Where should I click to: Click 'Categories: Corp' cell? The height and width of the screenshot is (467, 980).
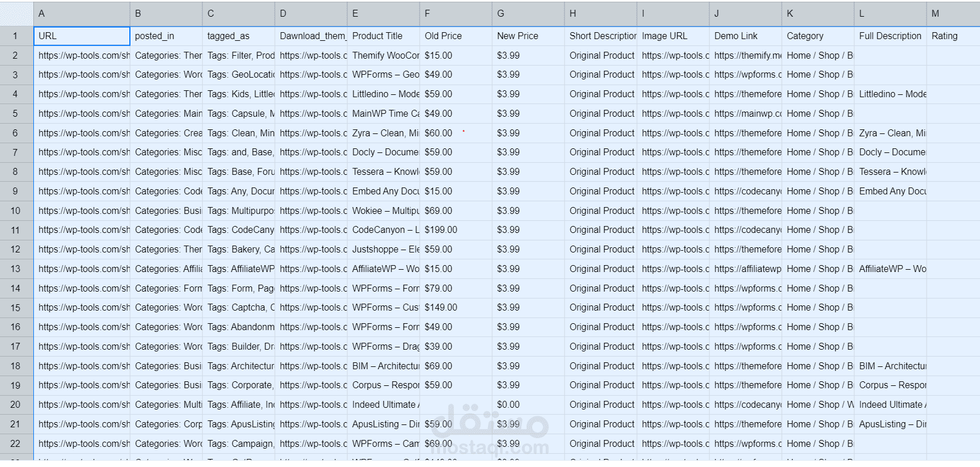pos(166,424)
